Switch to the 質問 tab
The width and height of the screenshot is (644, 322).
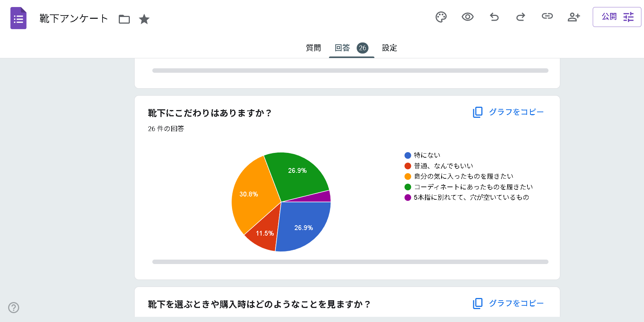pos(313,48)
